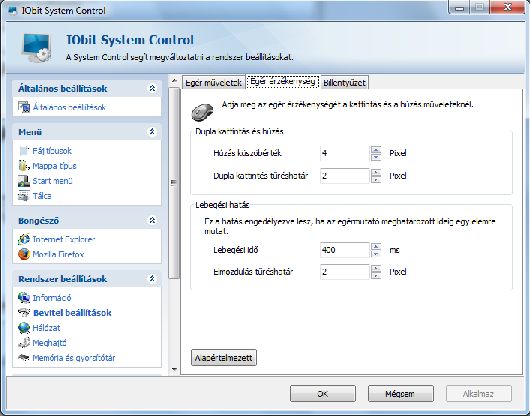The width and height of the screenshot is (530, 416).
Task: Focus the Húzás küszöbérték input field
Action: tap(345, 153)
